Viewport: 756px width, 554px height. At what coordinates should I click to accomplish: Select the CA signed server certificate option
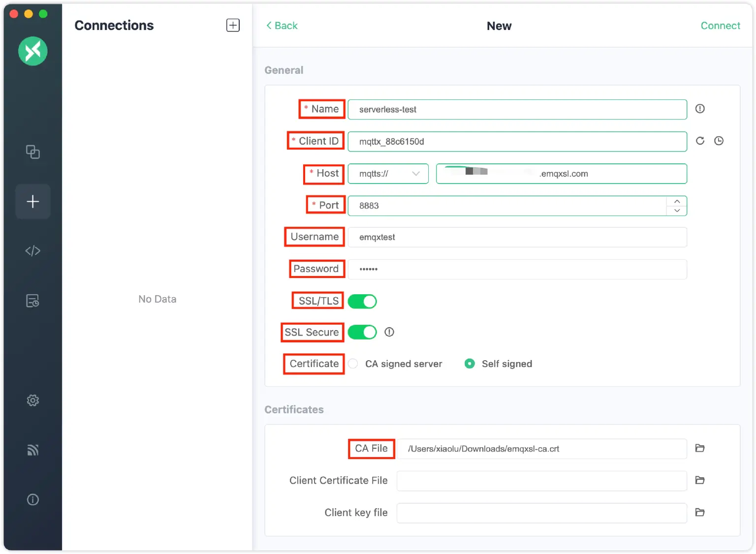point(352,364)
